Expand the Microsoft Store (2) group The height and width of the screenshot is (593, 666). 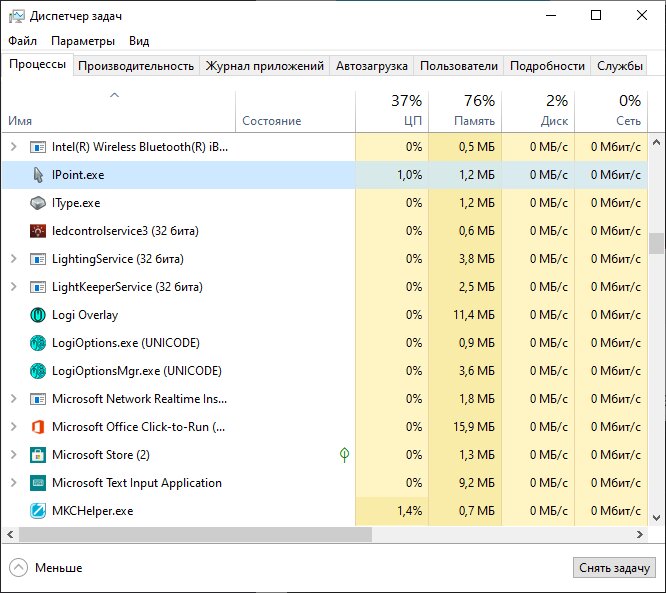tap(14, 455)
